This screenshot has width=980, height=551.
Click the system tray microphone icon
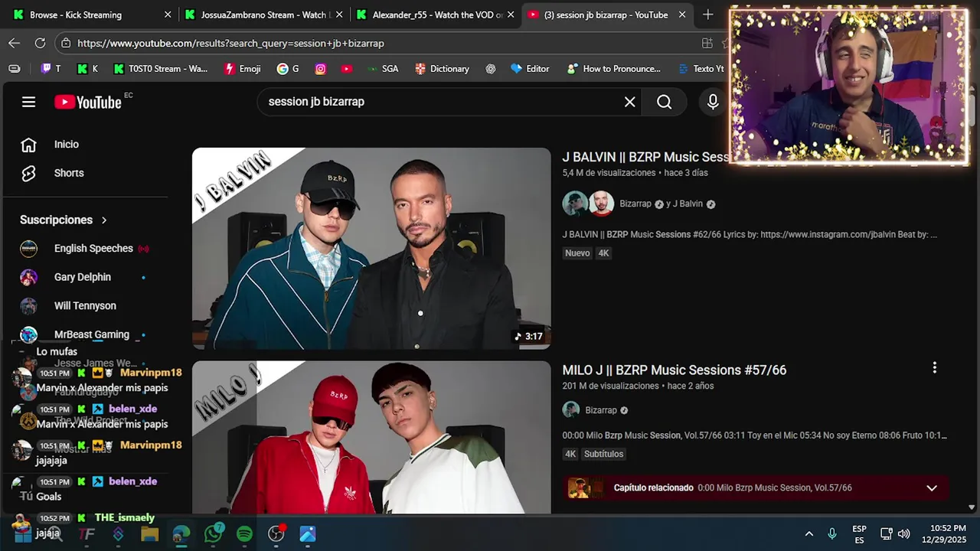[x=832, y=534]
